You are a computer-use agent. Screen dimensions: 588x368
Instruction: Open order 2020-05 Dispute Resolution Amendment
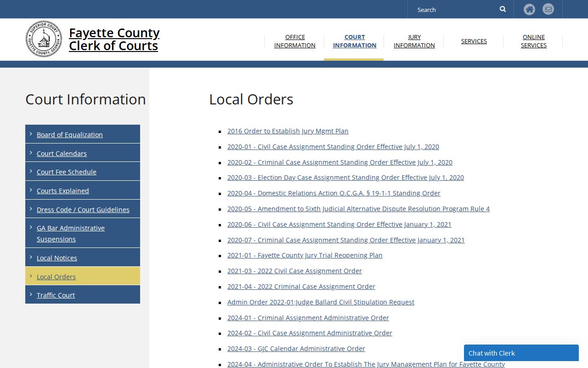pyautogui.click(x=358, y=209)
